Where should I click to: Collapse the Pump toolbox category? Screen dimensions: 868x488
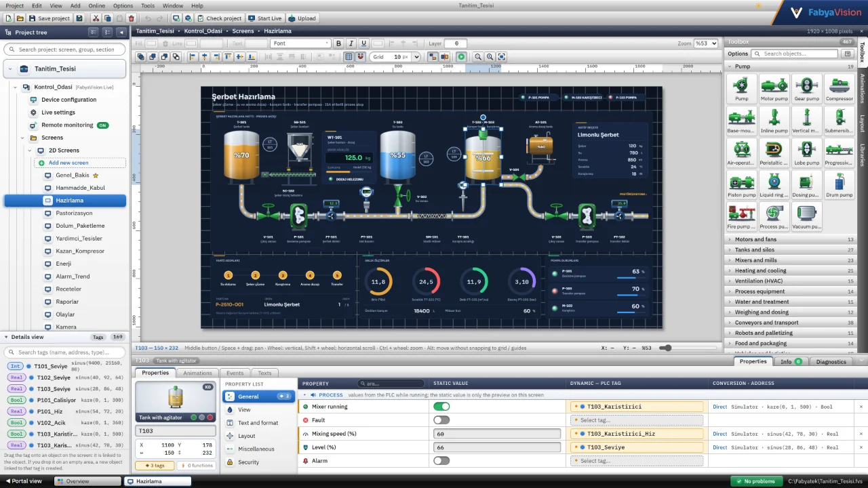tap(791, 66)
